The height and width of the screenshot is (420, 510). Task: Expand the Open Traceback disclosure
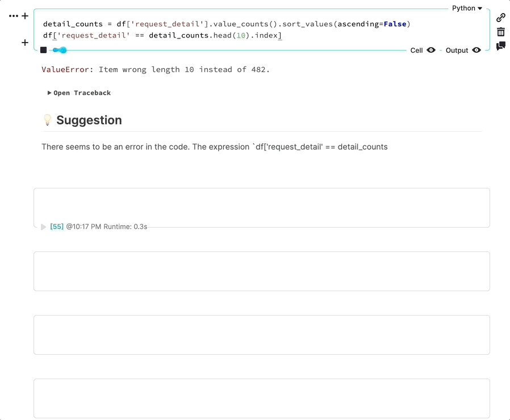pyautogui.click(x=80, y=93)
